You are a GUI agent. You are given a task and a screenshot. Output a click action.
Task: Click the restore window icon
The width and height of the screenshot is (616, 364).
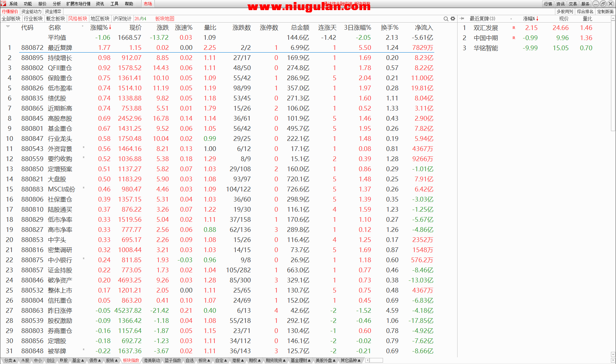click(x=603, y=4)
